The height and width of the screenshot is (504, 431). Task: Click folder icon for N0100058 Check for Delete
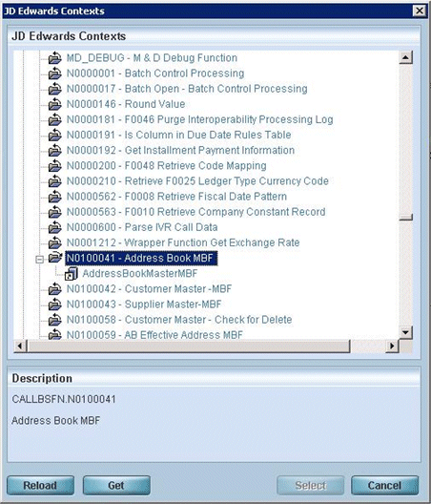pyautogui.click(x=55, y=320)
